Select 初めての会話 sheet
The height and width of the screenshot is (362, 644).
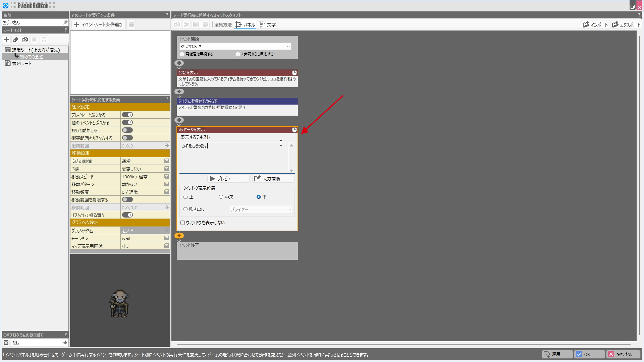(x=32, y=57)
